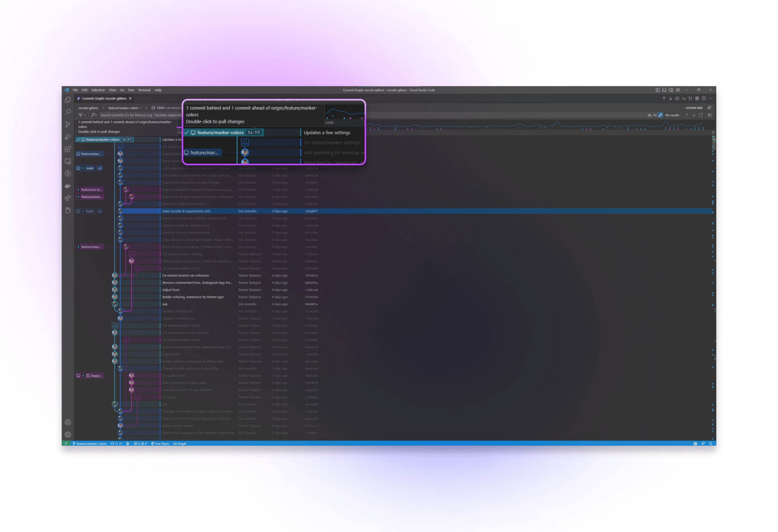Toggle panel layout button in title bar

(x=664, y=90)
